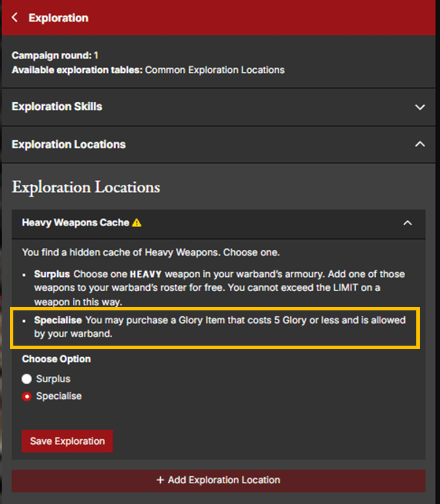Click the Choose Option label
Screen dimensions: 440x504
click(x=56, y=359)
